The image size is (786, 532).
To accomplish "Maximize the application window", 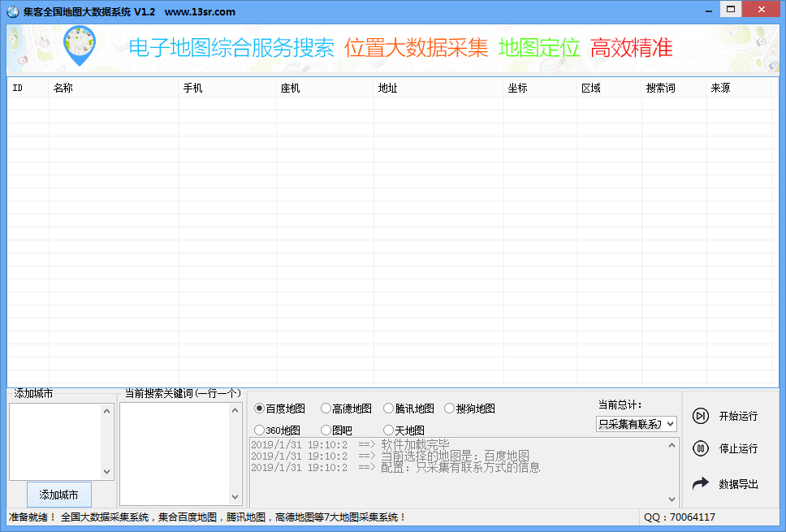I will point(731,10).
